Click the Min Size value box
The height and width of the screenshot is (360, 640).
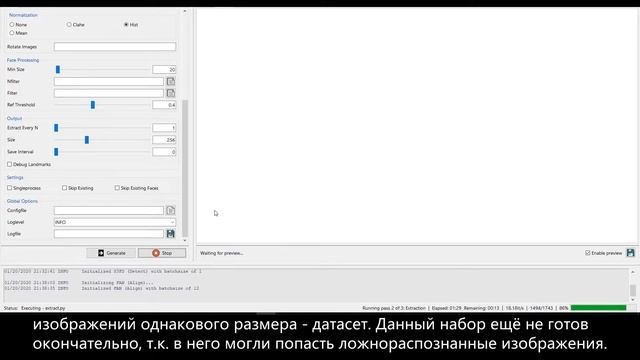pos(164,69)
